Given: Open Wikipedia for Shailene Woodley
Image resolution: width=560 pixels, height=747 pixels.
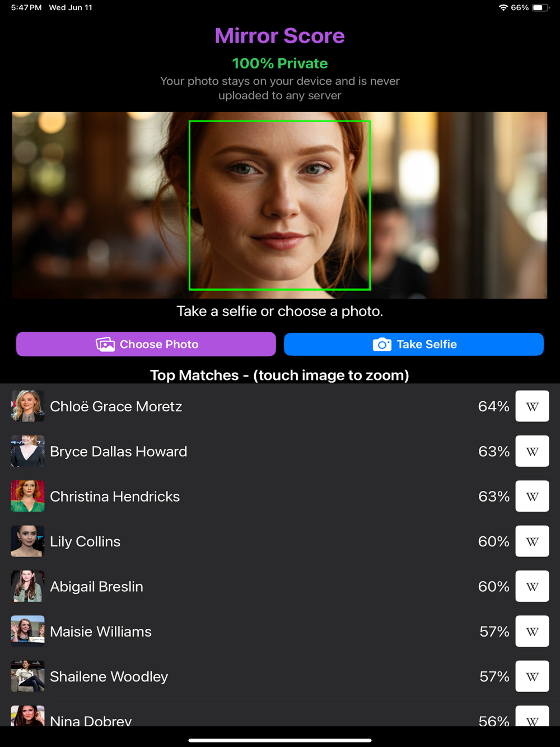Looking at the screenshot, I should 532,676.
